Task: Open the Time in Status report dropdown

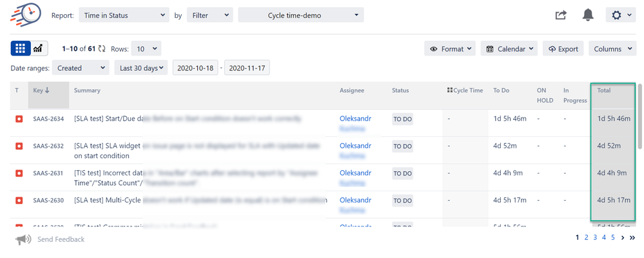Action: pos(124,15)
